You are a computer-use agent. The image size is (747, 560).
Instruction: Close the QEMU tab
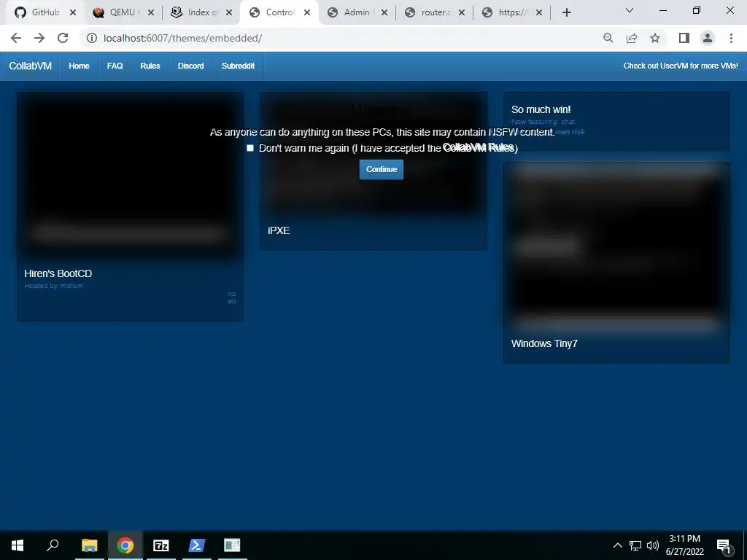pos(151,13)
